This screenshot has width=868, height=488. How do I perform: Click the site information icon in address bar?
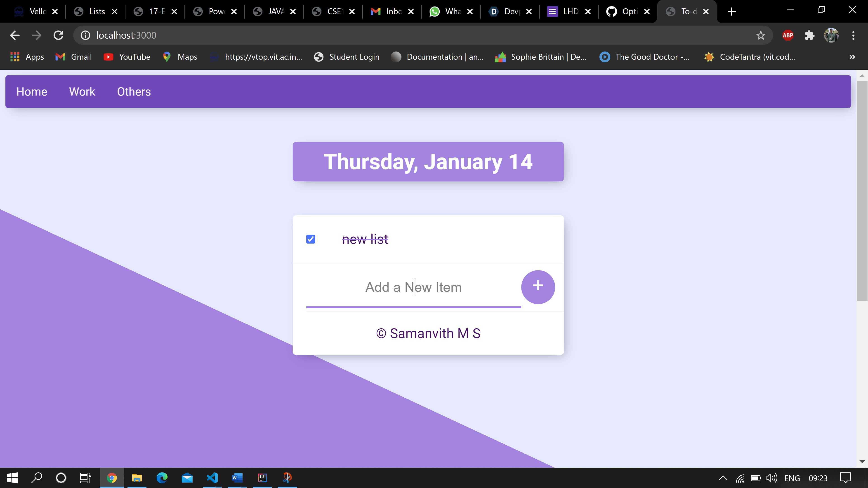[x=85, y=35]
